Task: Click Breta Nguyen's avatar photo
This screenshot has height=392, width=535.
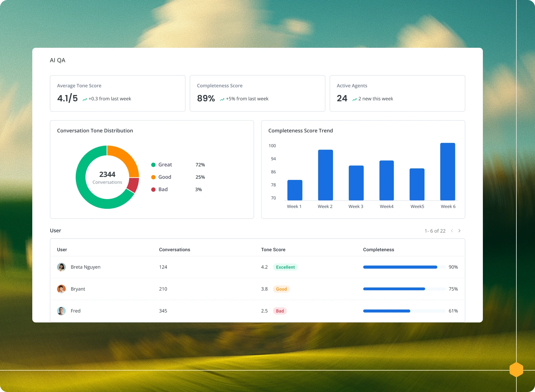Action: pyautogui.click(x=61, y=267)
